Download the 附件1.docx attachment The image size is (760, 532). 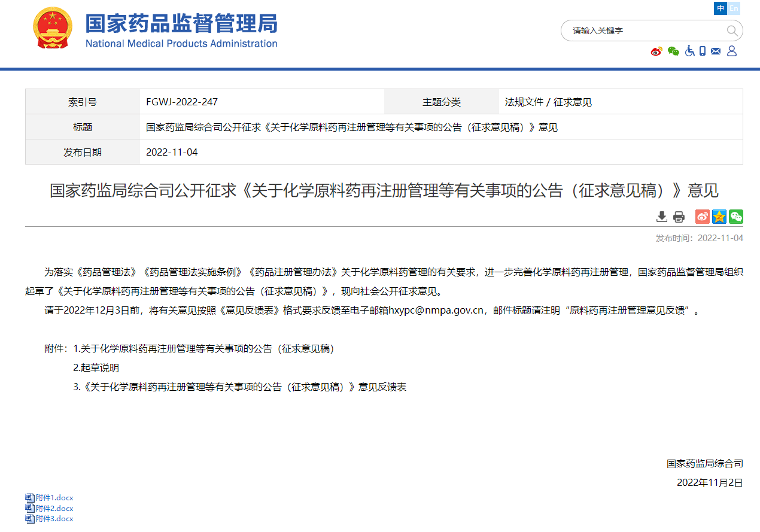click(54, 497)
